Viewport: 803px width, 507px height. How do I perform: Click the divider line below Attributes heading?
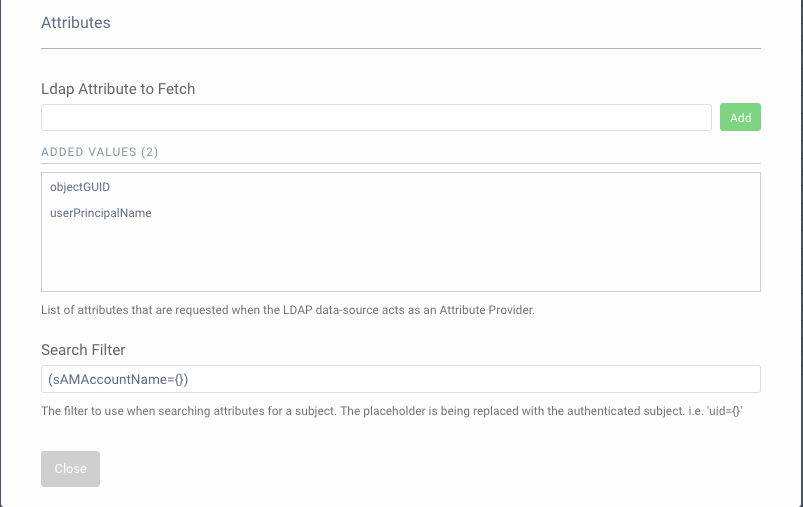(400, 48)
